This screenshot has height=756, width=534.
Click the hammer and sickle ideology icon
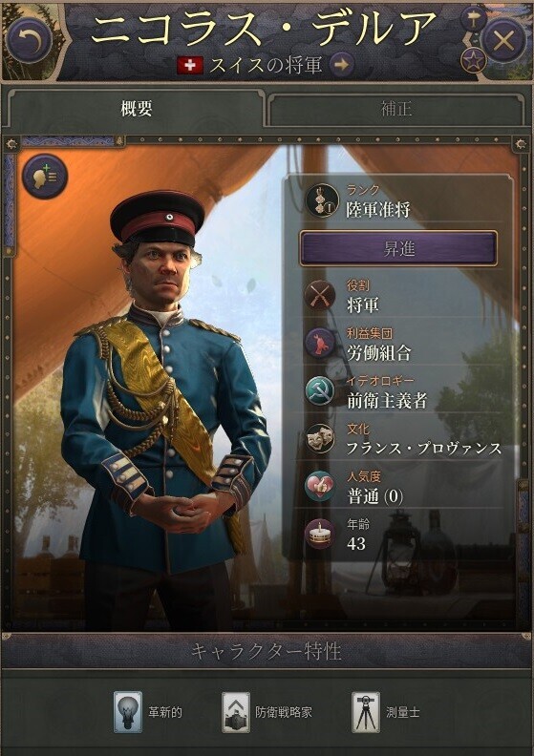click(320, 390)
